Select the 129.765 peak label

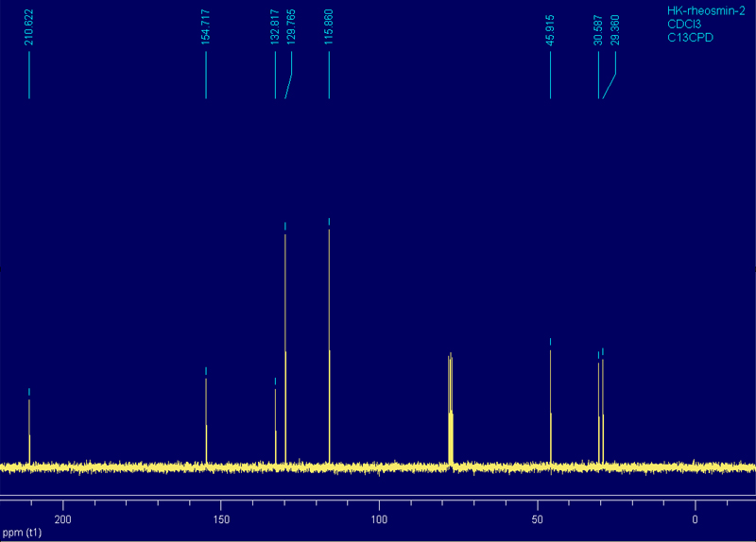(291, 27)
